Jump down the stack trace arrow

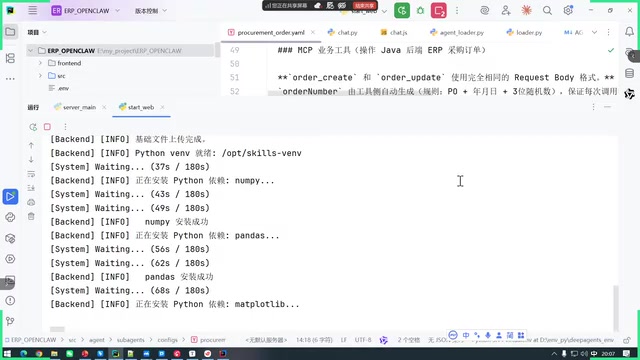click(x=31, y=160)
